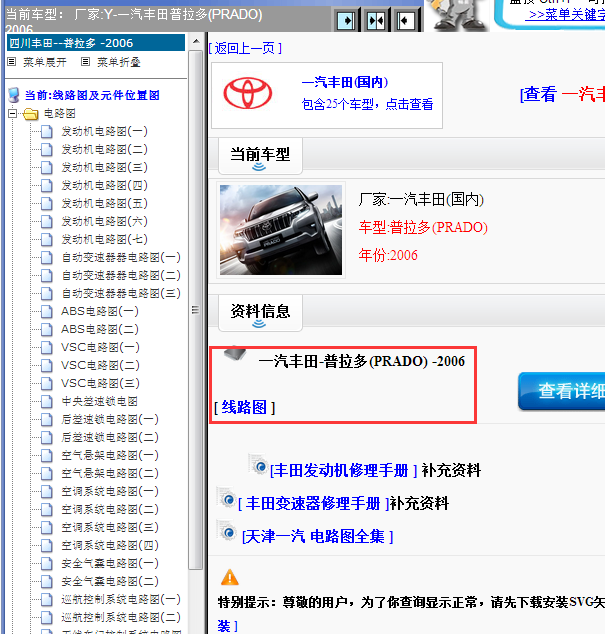Open the 线路图 link

pyautogui.click(x=244, y=408)
